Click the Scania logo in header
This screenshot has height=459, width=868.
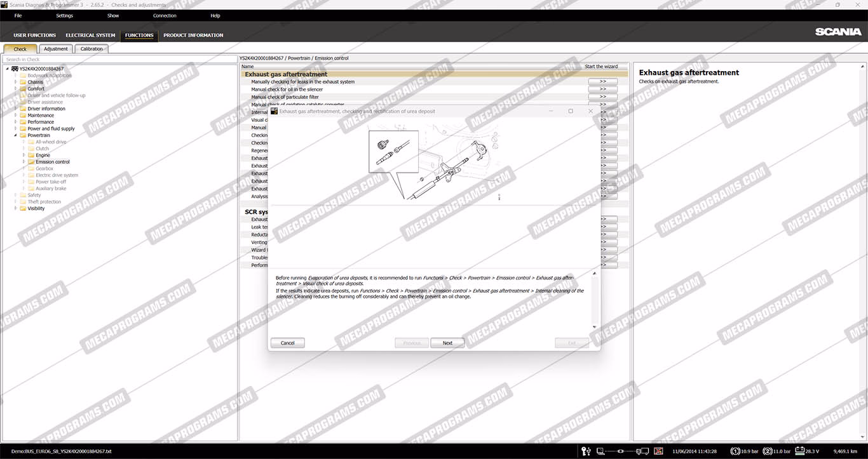pos(838,32)
